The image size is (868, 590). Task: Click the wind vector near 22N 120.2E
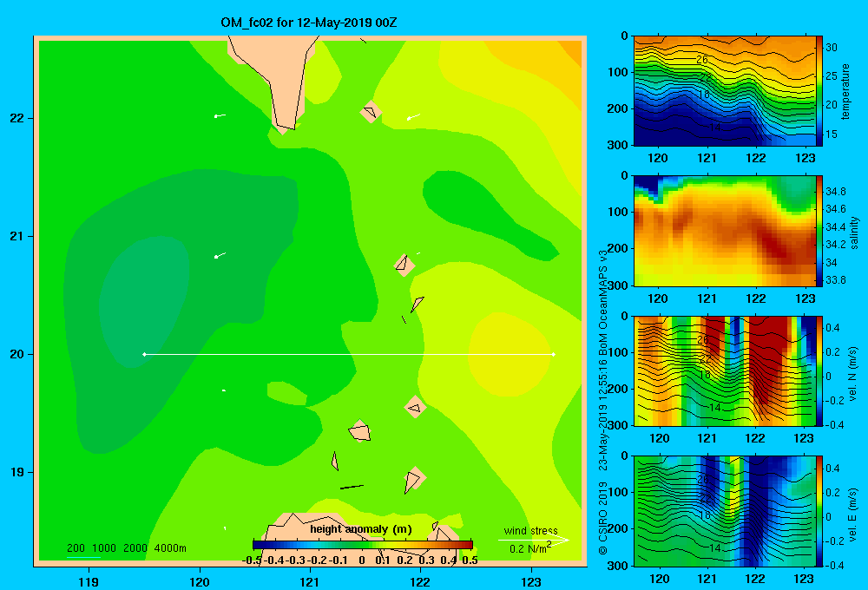(x=220, y=115)
